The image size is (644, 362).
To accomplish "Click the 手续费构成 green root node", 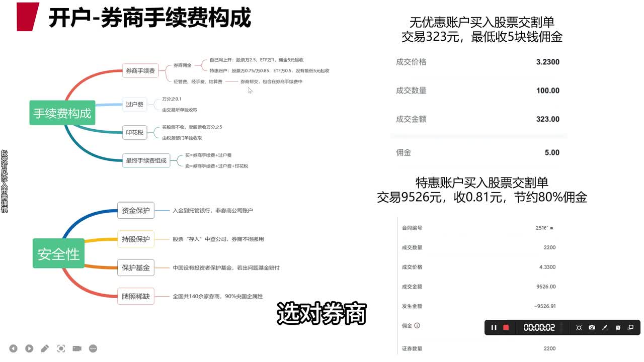I will click(62, 113).
